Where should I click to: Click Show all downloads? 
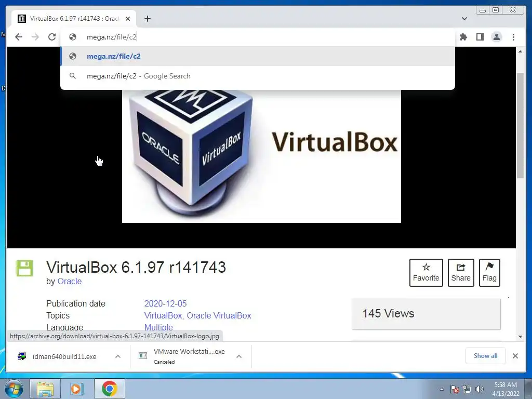[x=486, y=356]
